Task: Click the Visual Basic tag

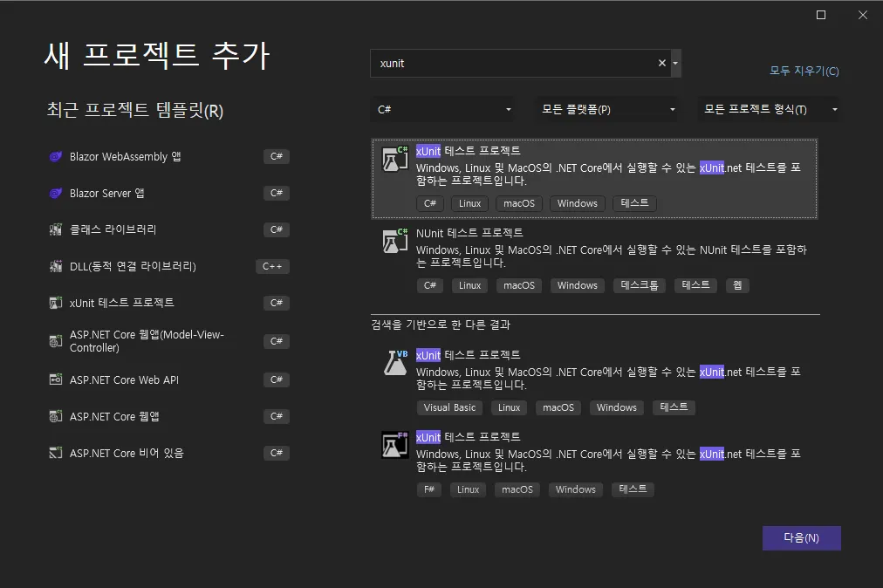Action: tap(449, 407)
